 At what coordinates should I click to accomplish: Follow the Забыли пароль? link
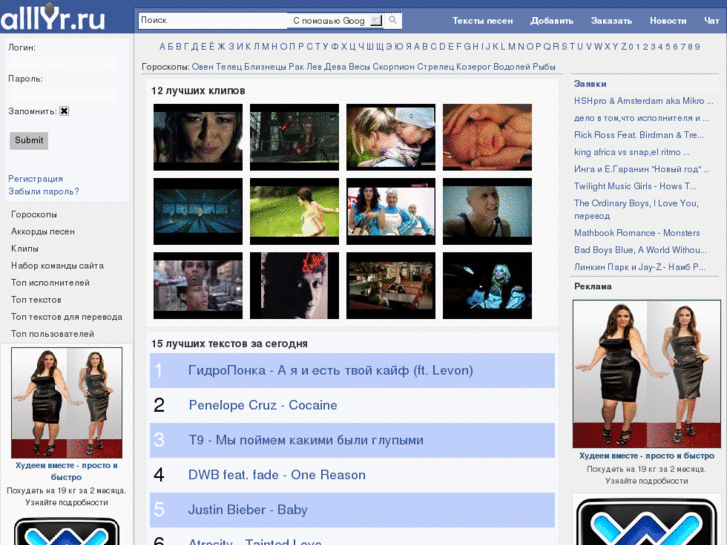point(44,191)
